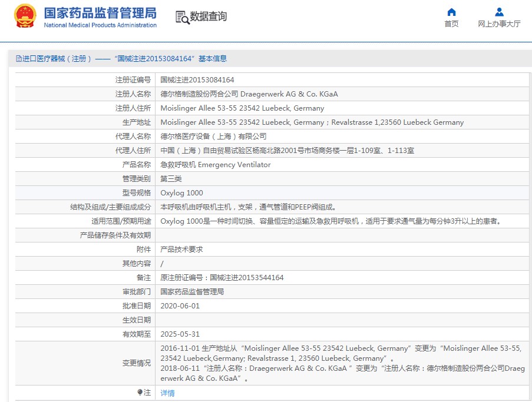Open 网上办事大厅 text link
Viewport: 532px width, 402px height.
499,24
